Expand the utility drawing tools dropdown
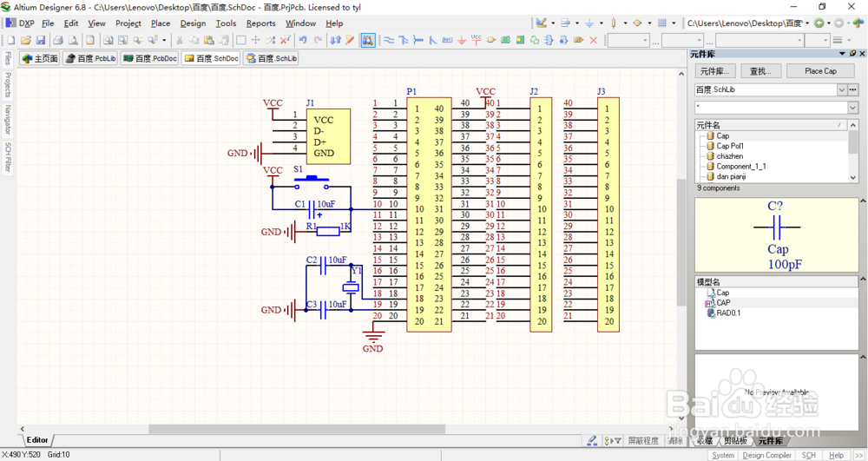 click(553, 23)
